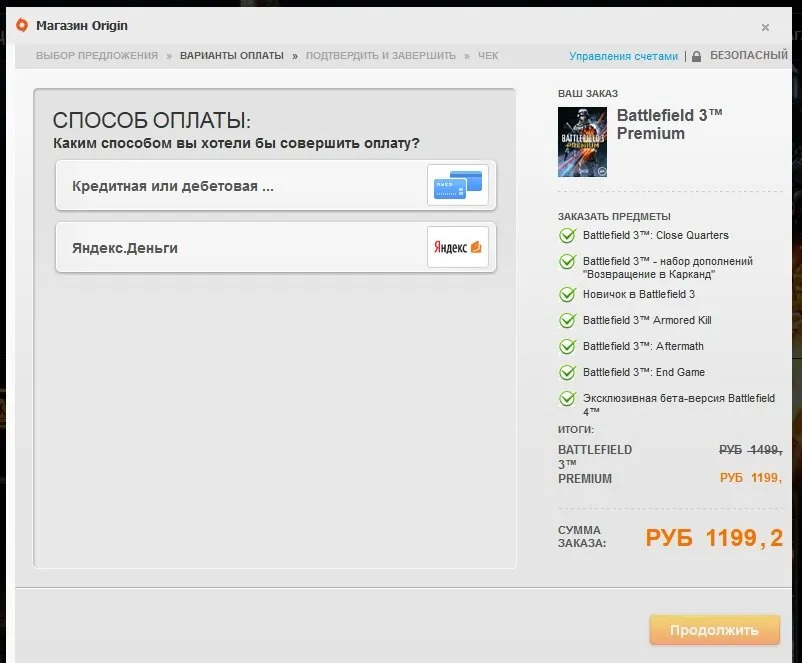The image size is (802, 663).
Task: Go to ВЫБОР ПРЕДЛОЖЕНИЯ step
Action: point(97,56)
